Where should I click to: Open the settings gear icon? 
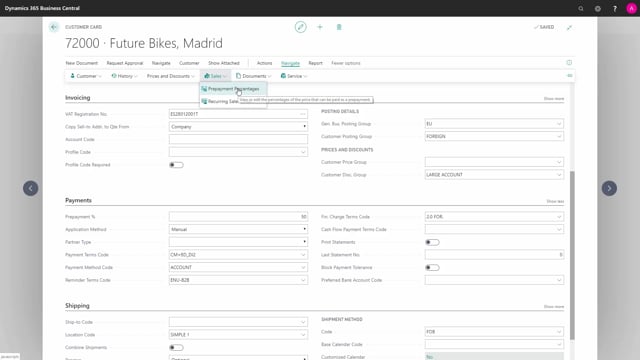coord(598,8)
